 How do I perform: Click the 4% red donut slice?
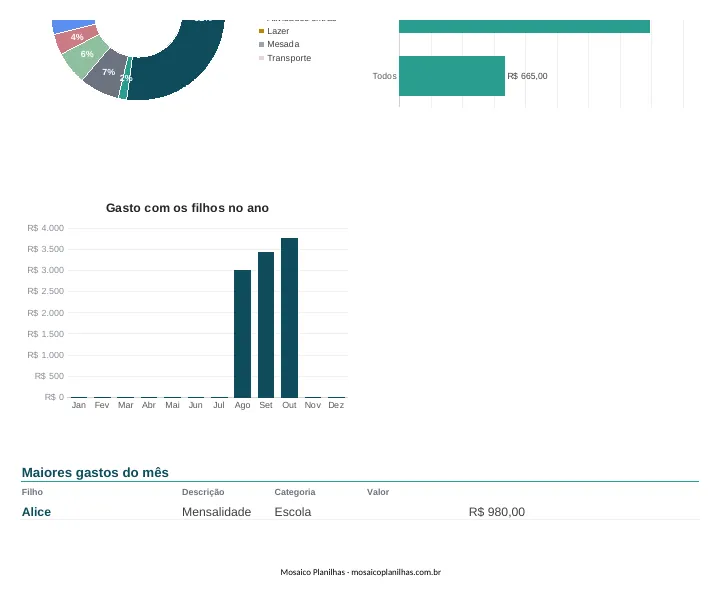[x=77, y=38]
